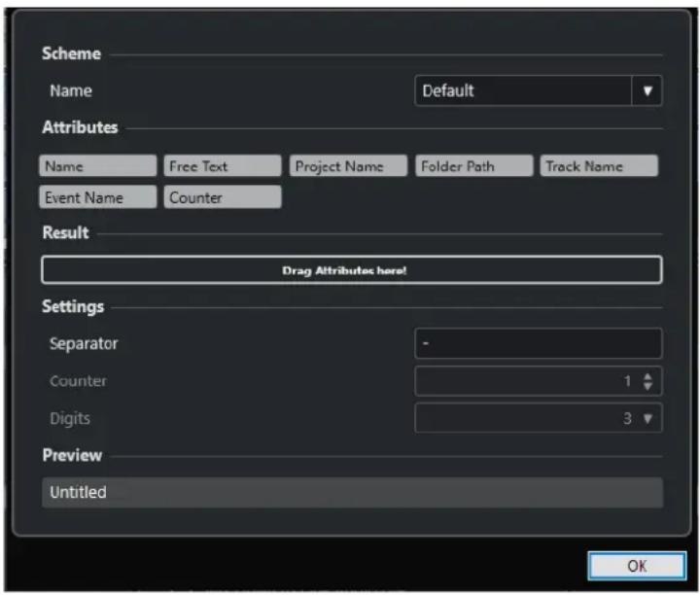Click the Scheme section heading

point(71,53)
